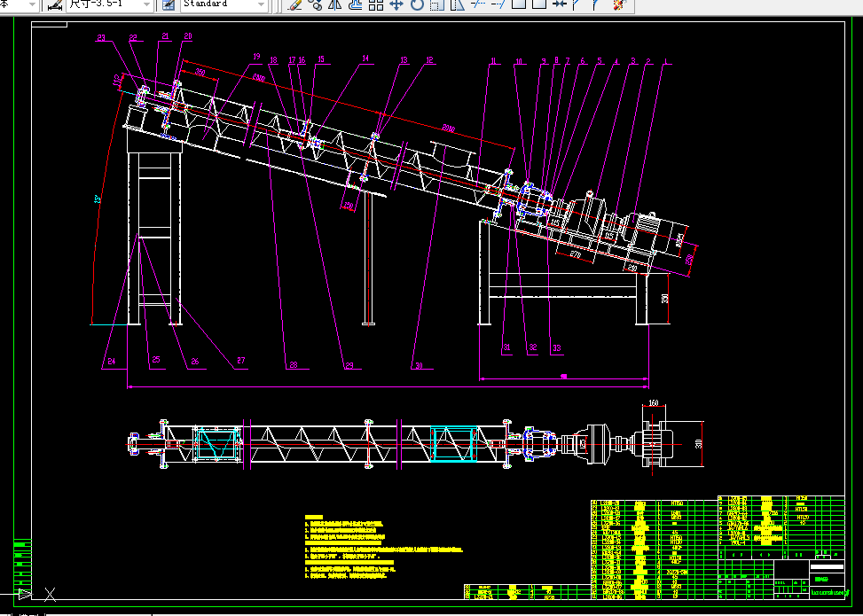Open the Table Style manager icon
The height and width of the screenshot is (616, 863).
(x=169, y=5)
